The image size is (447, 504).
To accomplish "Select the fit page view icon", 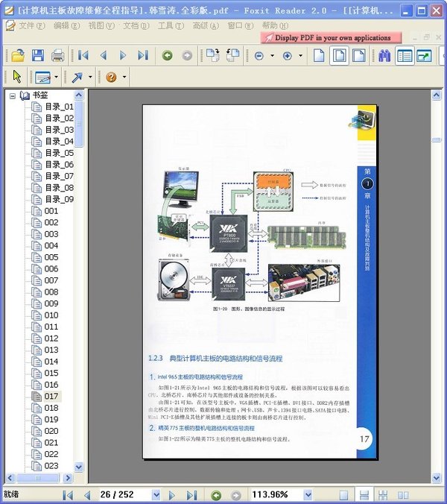I will point(339,55).
